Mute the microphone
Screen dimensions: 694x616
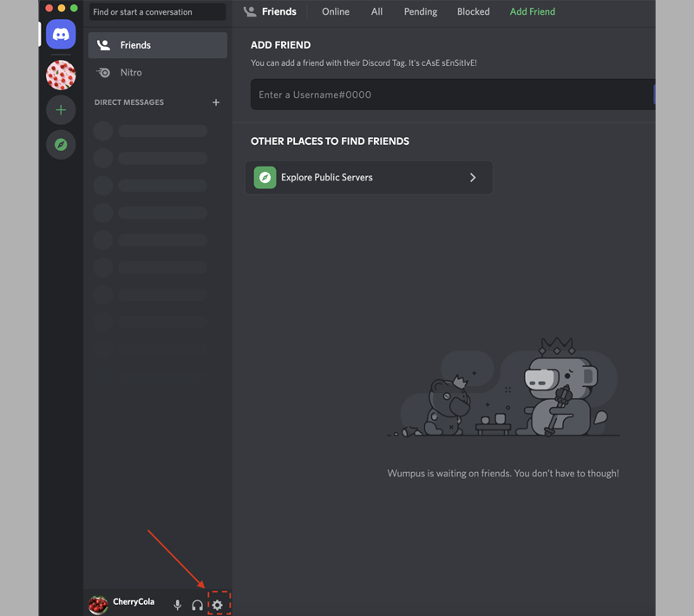coord(178,605)
